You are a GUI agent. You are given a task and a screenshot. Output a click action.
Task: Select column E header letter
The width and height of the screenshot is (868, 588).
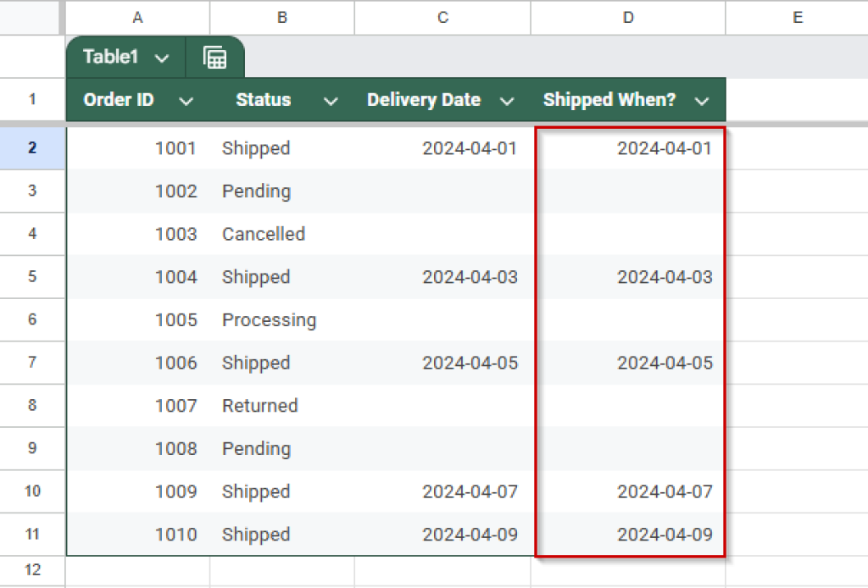(797, 17)
